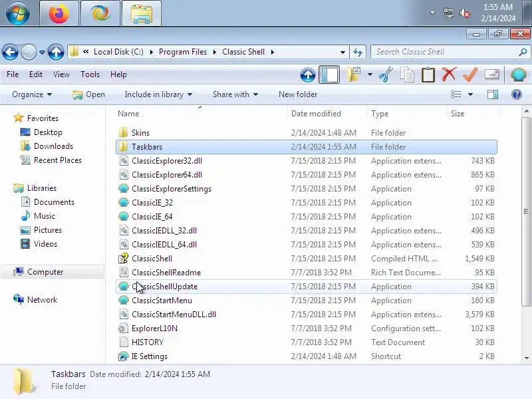The width and height of the screenshot is (532, 399).
Task: Sort by the Size column header
Action: [x=473, y=114]
